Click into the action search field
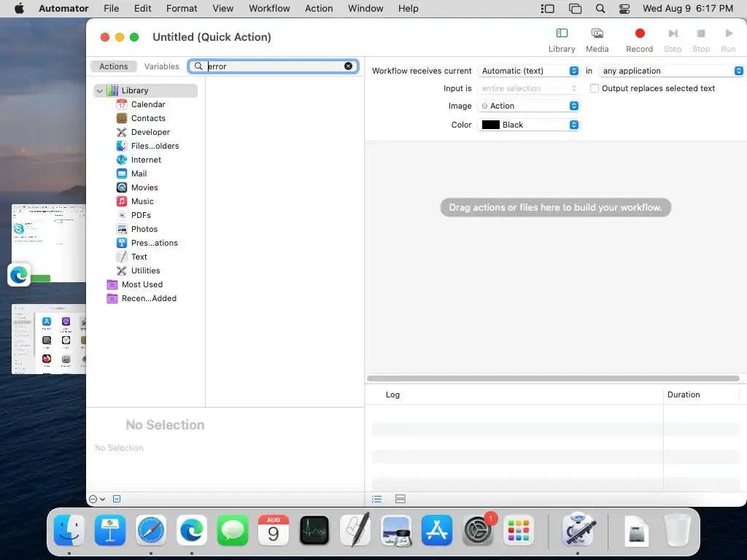Image resolution: width=747 pixels, height=560 pixels. click(274, 66)
